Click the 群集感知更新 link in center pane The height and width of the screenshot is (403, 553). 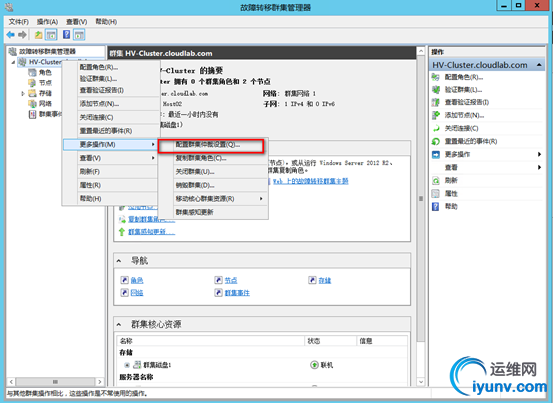coord(152,232)
